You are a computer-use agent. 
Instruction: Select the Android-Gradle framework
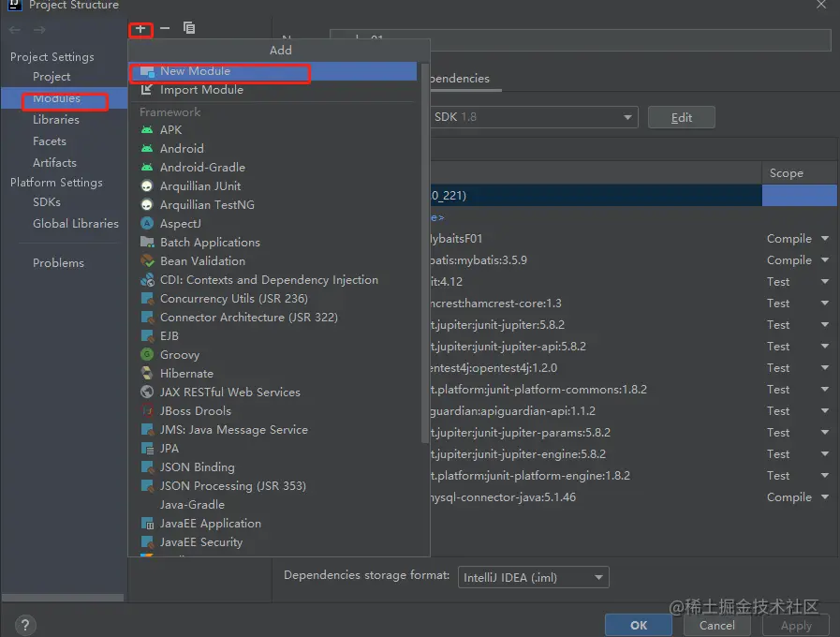click(273, 167)
